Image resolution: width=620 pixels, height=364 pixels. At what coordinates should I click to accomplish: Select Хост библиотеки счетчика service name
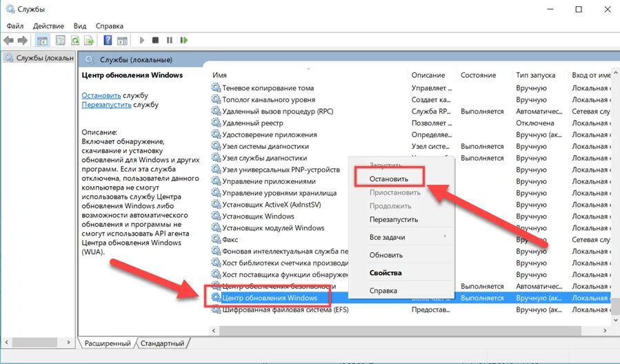point(285,263)
